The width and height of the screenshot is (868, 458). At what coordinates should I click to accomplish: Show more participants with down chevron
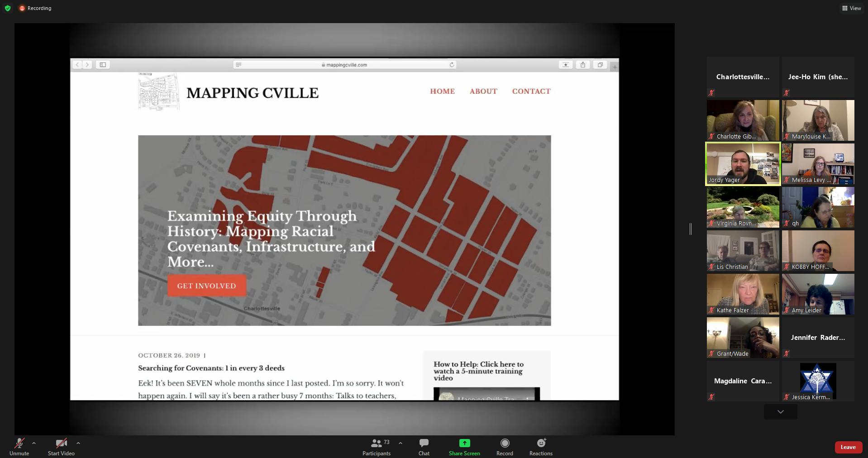(x=780, y=412)
